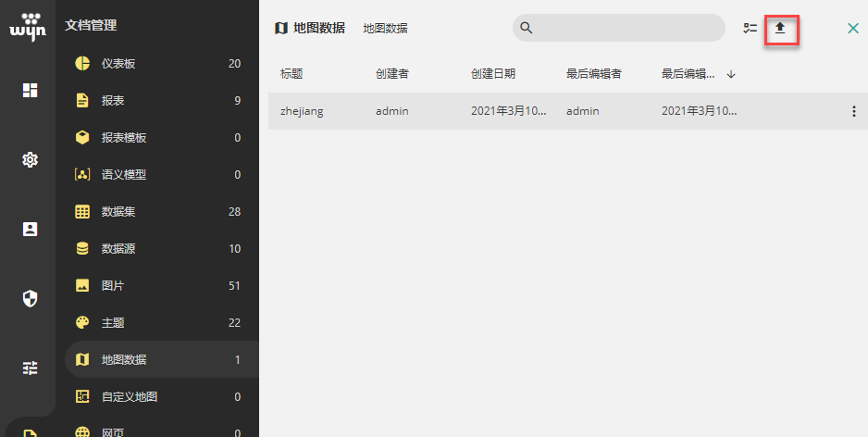Click the 报表 document icon
Image resolution: width=868 pixels, height=437 pixels.
82,101
